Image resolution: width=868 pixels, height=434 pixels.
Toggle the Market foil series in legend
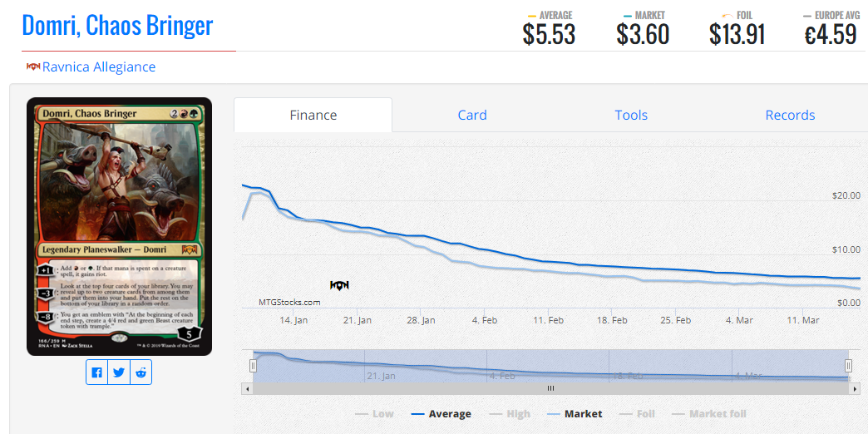pyautogui.click(x=708, y=413)
